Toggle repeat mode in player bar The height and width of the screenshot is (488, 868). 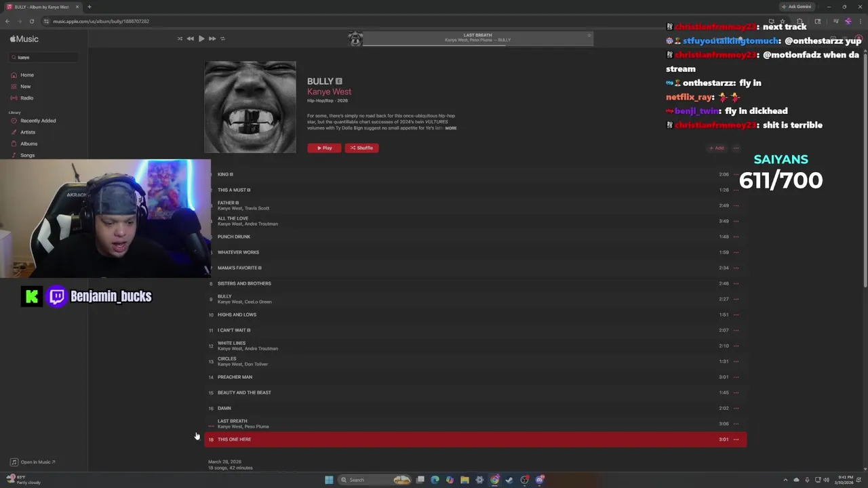pos(222,39)
